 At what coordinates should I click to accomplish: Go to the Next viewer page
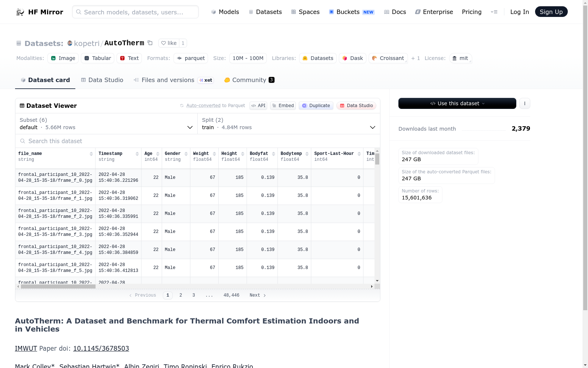pos(258,295)
